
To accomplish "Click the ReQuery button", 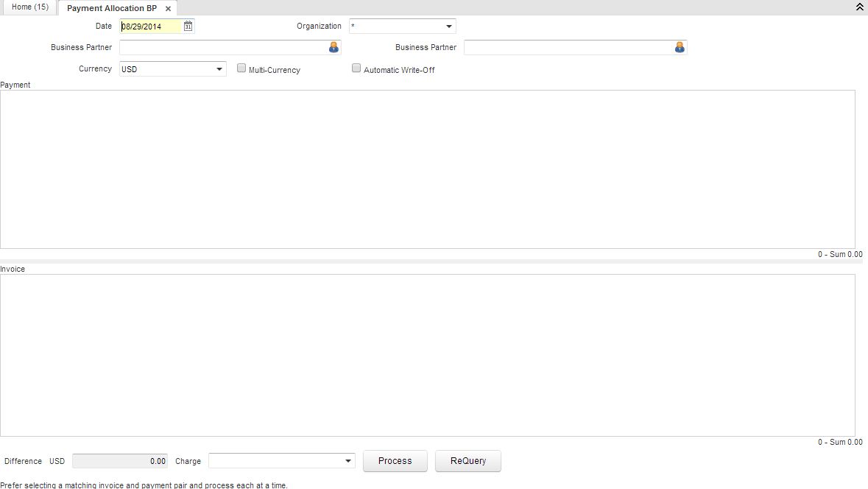I will 467,461.
